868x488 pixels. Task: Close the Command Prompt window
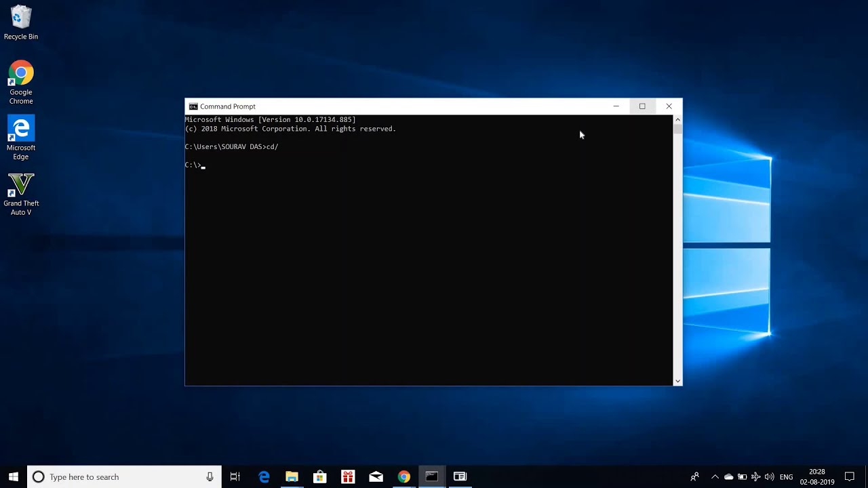669,106
